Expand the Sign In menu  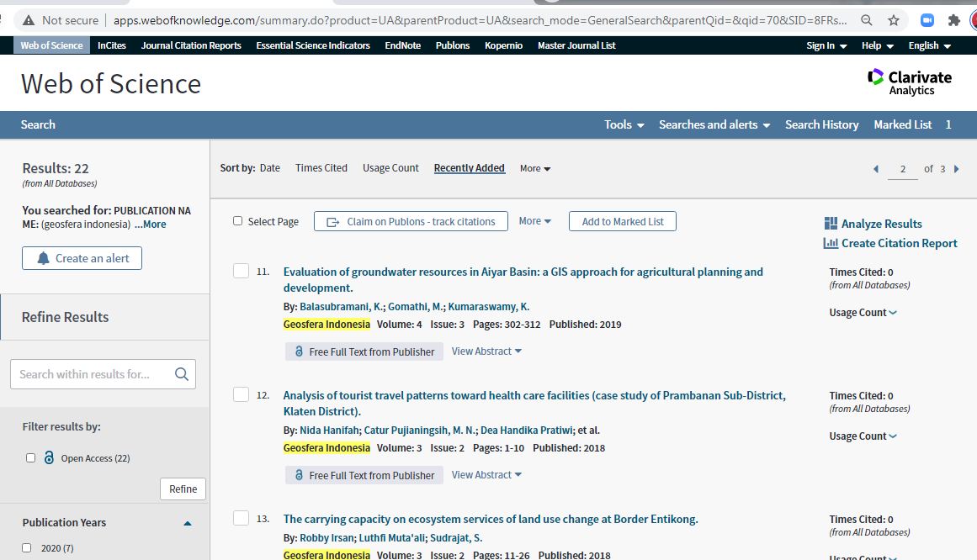coord(826,45)
